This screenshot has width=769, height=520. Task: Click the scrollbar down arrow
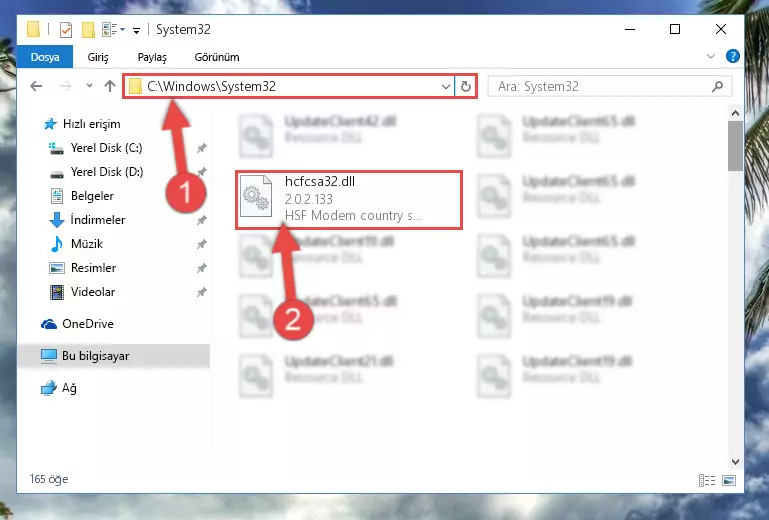(735, 462)
